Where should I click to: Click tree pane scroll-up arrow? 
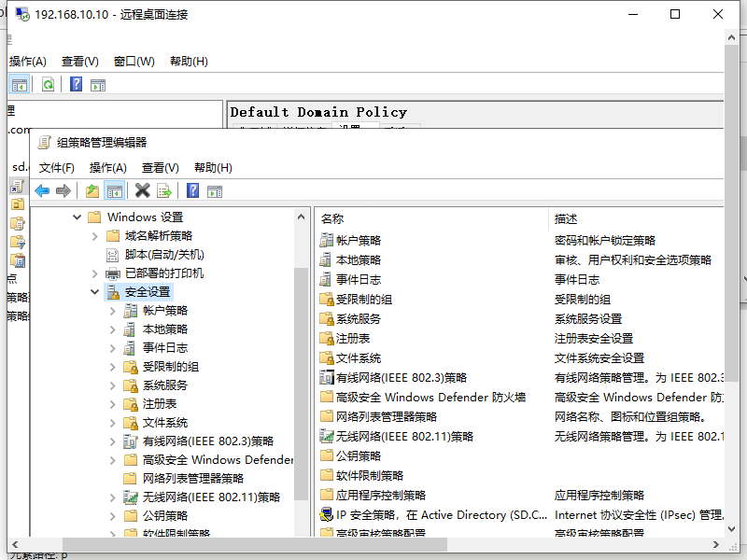pos(301,217)
